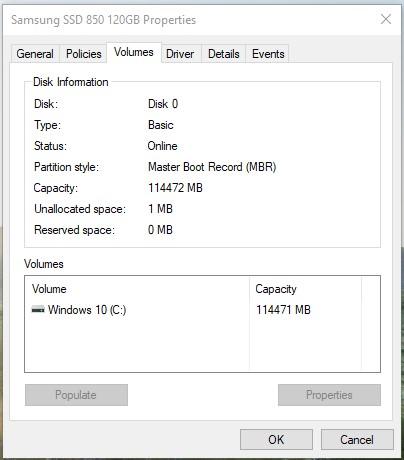View the Events tab
The image size is (404, 460).
pos(268,54)
